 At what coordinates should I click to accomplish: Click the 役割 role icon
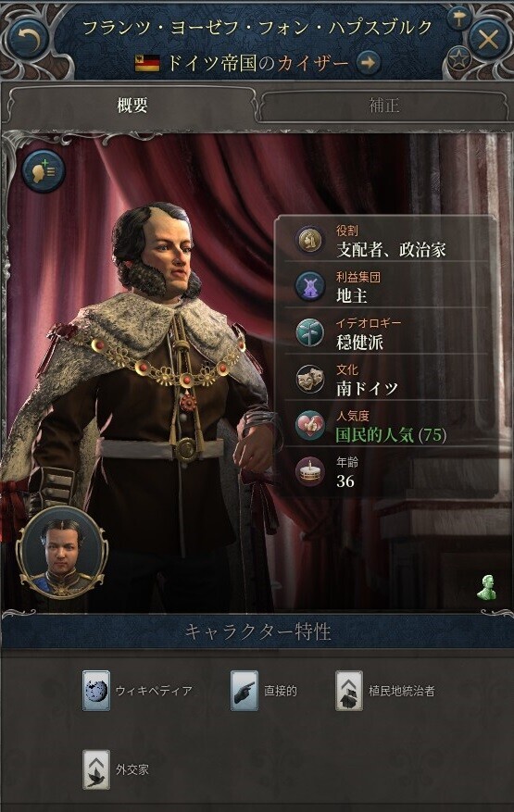tap(309, 240)
